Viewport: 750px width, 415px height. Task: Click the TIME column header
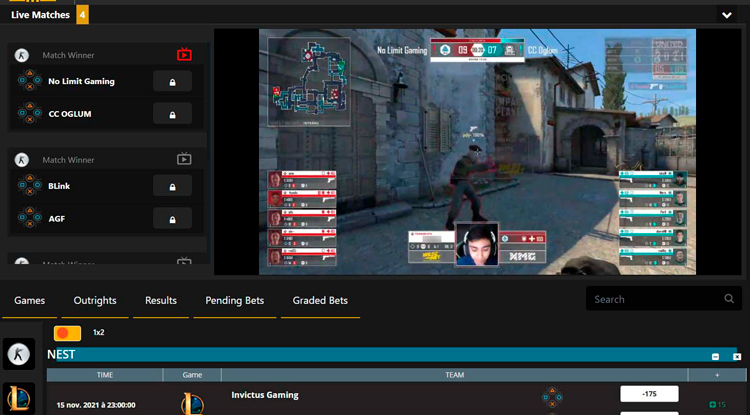[105, 375]
